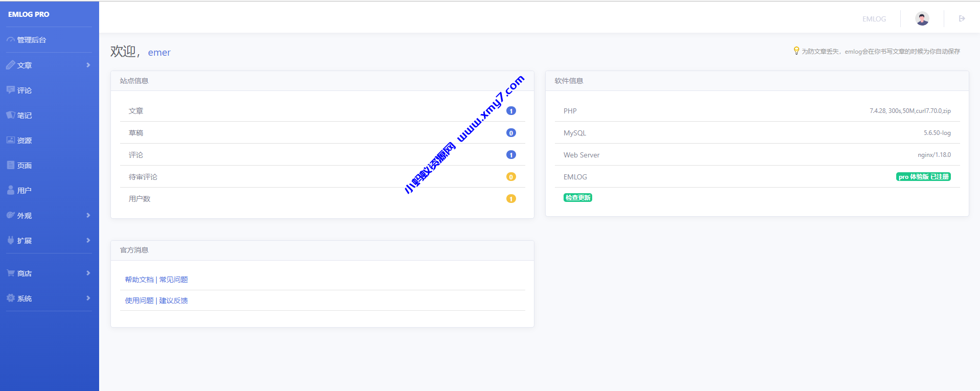Open the 帮助文档 help docs link

(x=139, y=280)
